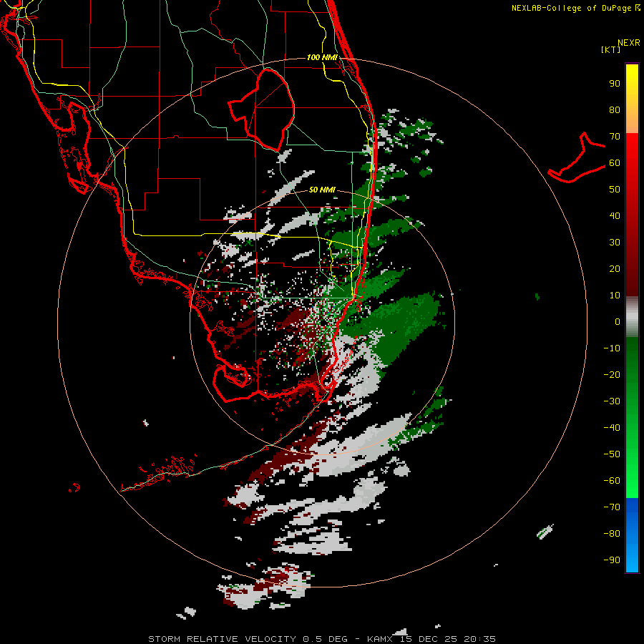Click the red lake outline inside the 100 NMI ring
The image size is (644, 644).
tap(262, 109)
